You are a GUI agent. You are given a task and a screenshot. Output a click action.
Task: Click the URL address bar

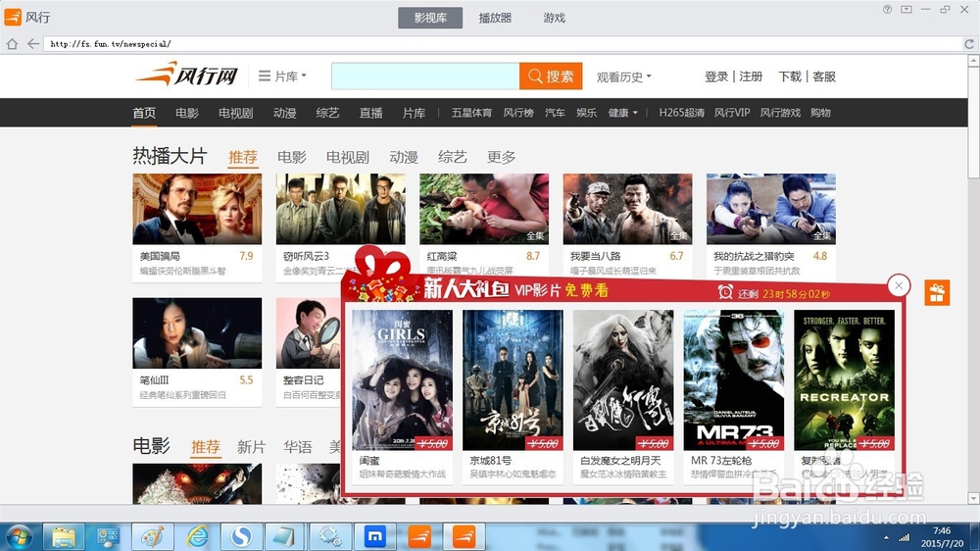click(503, 44)
